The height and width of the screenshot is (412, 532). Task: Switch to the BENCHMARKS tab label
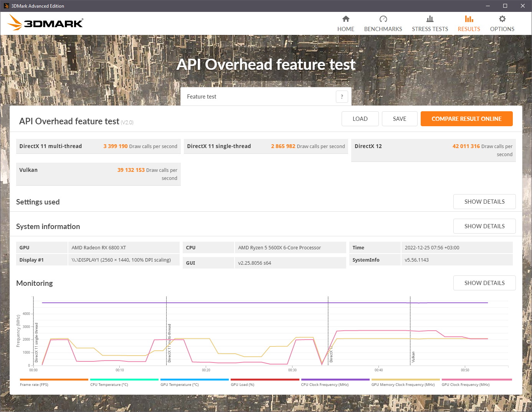[383, 29]
